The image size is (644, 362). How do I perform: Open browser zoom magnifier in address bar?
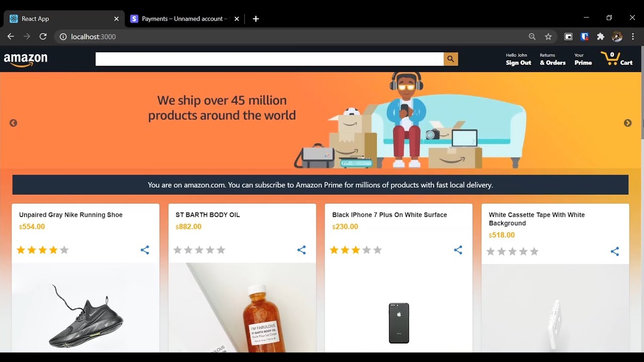click(532, 37)
